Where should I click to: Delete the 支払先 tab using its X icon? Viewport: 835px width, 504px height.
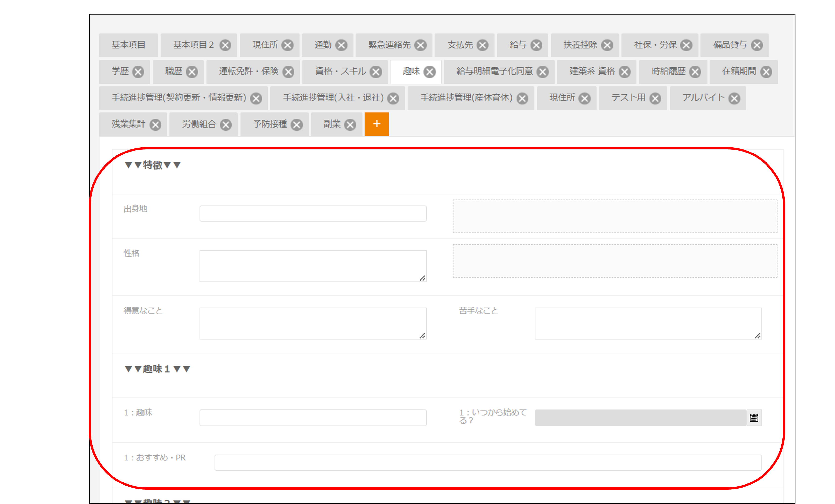click(483, 45)
